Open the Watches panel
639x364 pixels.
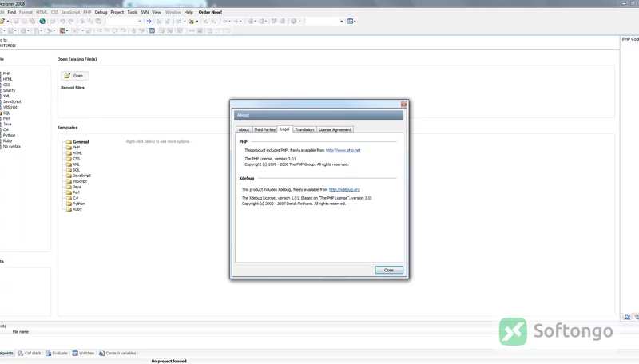[x=83, y=353]
